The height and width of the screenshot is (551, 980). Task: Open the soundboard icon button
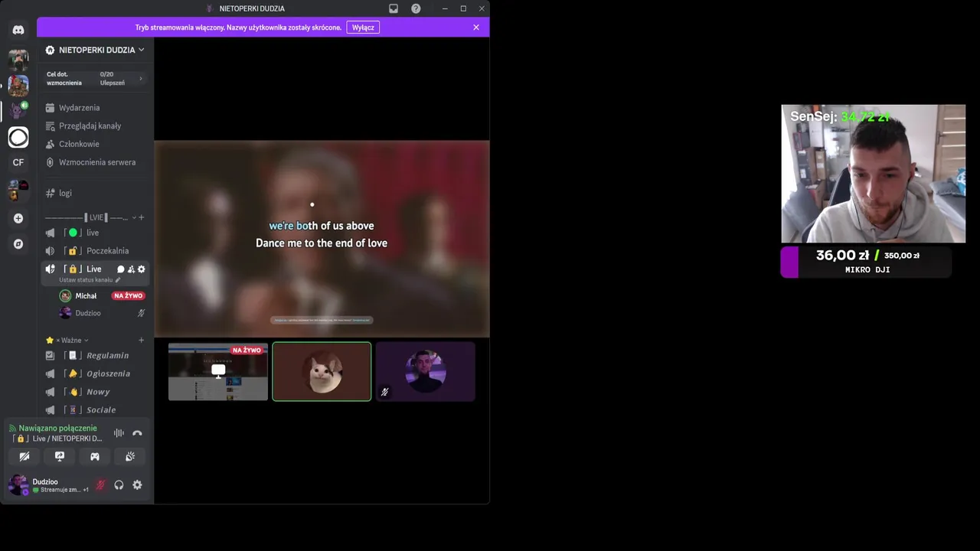coord(130,457)
